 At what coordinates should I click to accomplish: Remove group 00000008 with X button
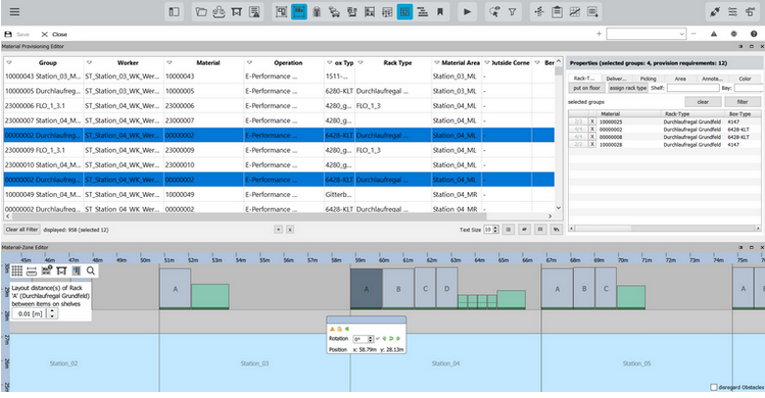coord(592,137)
